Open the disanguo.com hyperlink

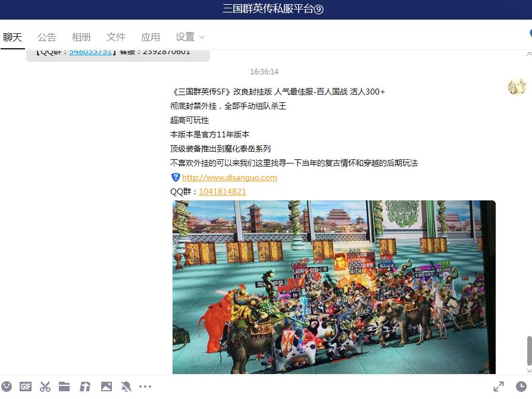coord(230,177)
